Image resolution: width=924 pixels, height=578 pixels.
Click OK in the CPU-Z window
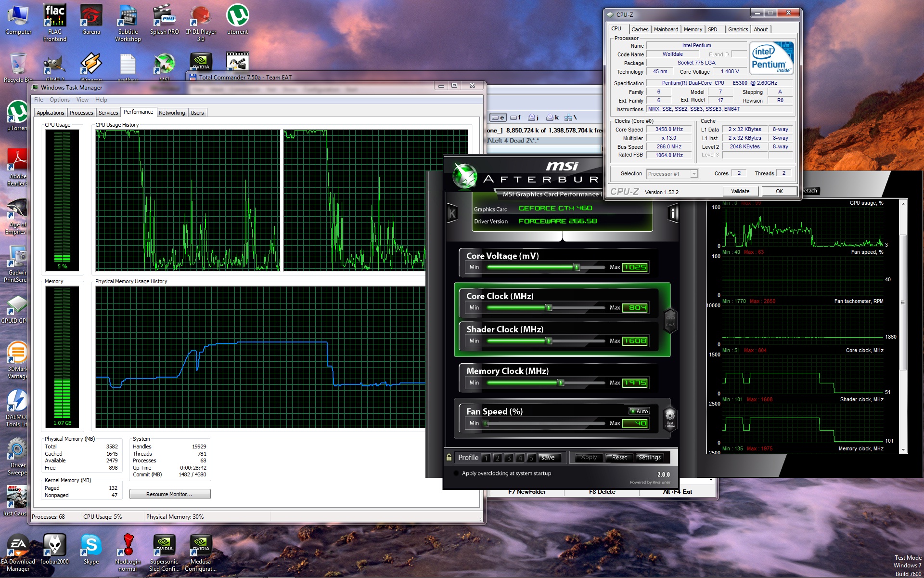(779, 191)
